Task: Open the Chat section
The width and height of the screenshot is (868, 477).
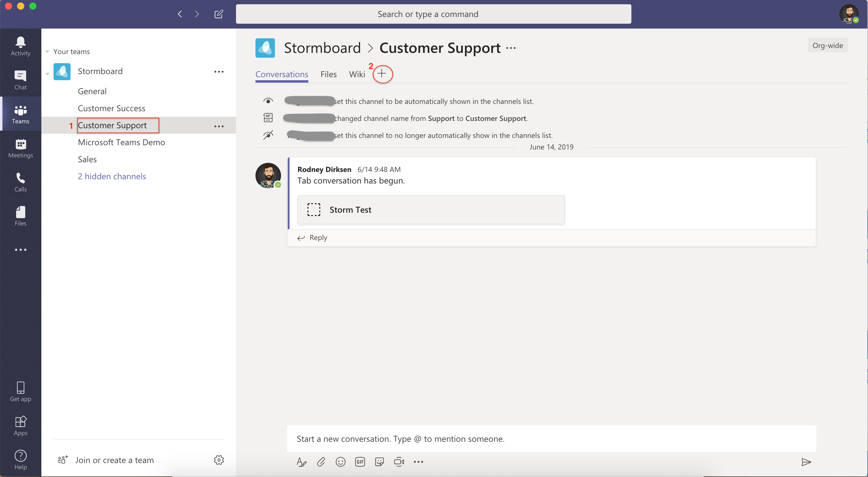Action: (x=21, y=80)
